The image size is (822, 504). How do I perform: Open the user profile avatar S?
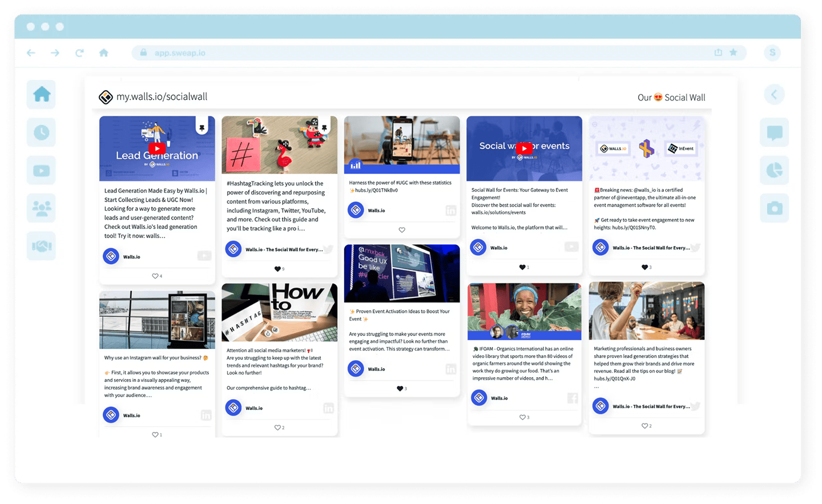point(772,53)
